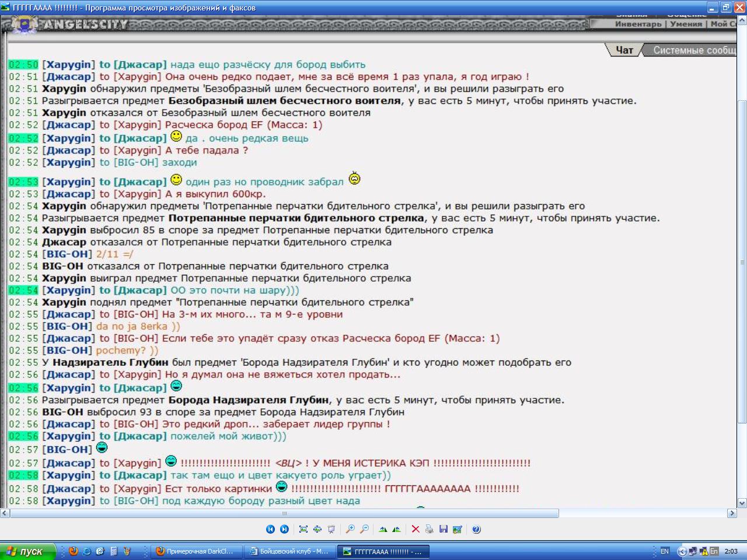
Task: Apply Best Fit view to the image
Action: click(x=303, y=529)
